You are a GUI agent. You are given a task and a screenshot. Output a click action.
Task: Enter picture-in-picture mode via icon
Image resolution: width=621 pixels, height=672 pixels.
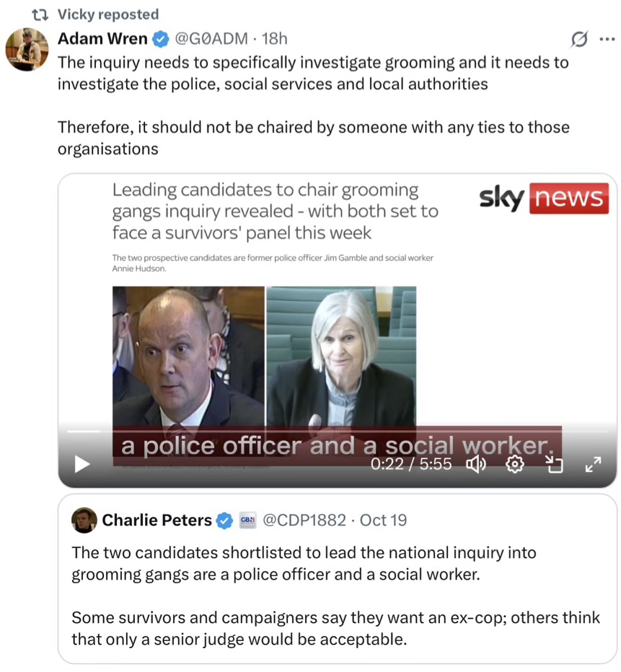(x=554, y=464)
